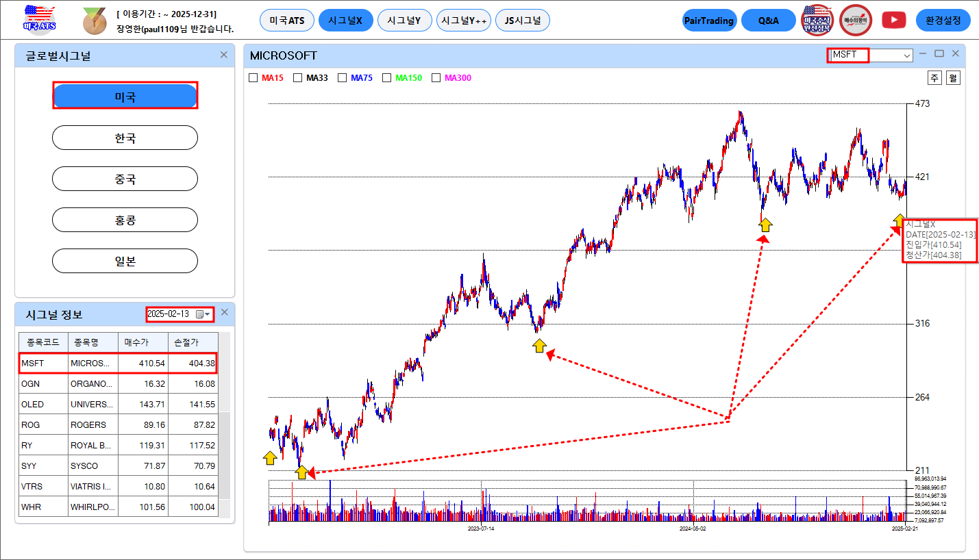Open the JS시그널 tab
The width and height of the screenshot is (979, 560).
[x=522, y=21]
